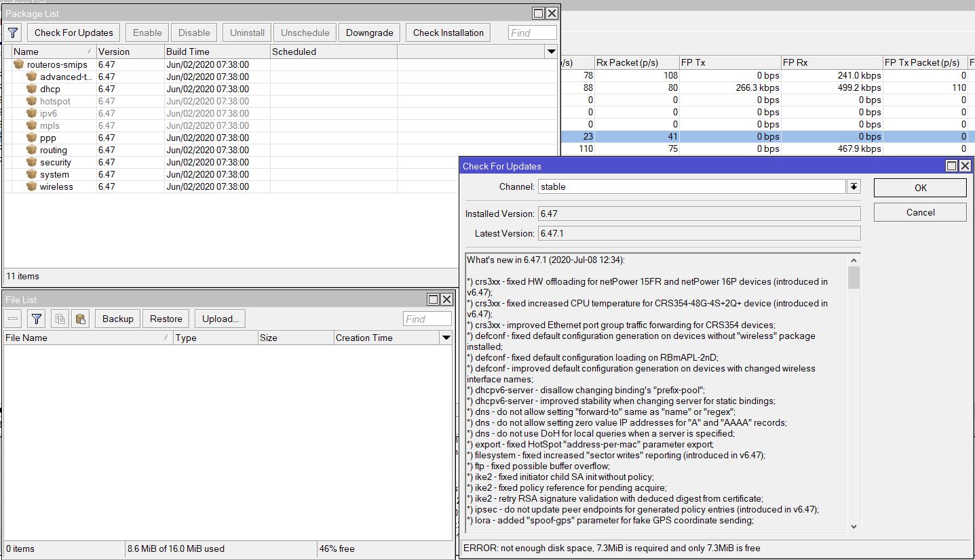Click the Scheduled column header
Image resolution: width=975 pixels, height=560 pixels.
[x=334, y=52]
